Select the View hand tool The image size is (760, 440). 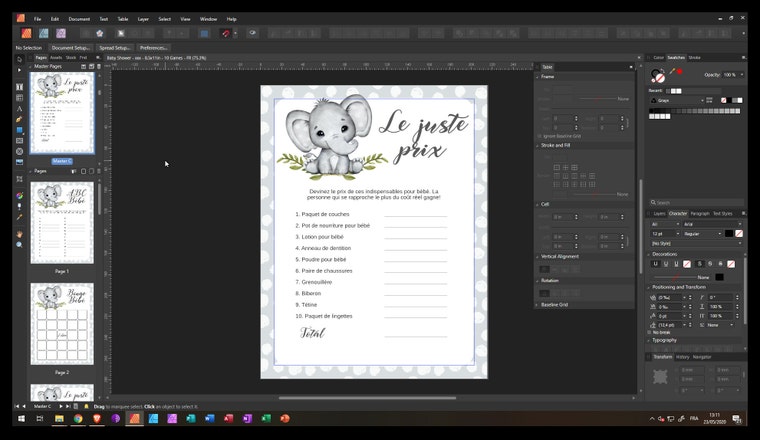[19, 234]
